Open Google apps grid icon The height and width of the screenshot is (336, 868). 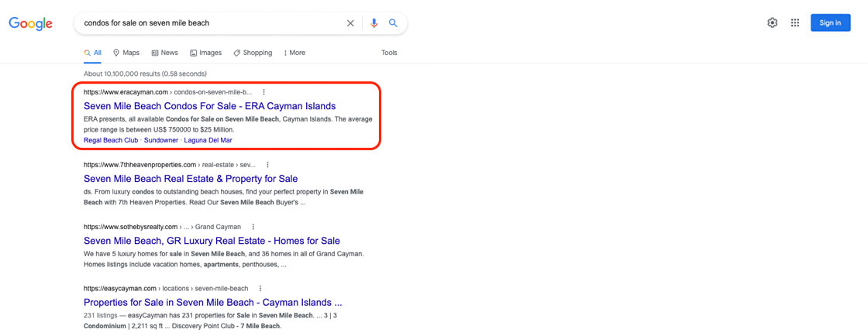(x=795, y=22)
